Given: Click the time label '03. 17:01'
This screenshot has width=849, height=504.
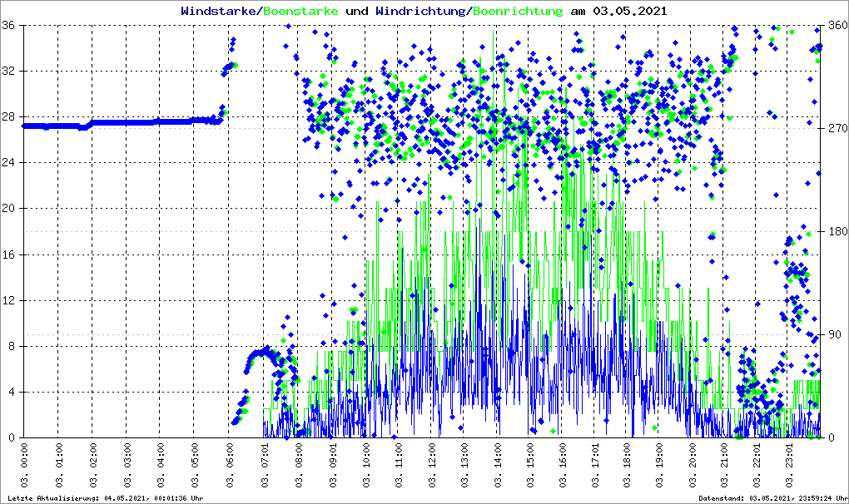Looking at the screenshot, I should point(596,465).
